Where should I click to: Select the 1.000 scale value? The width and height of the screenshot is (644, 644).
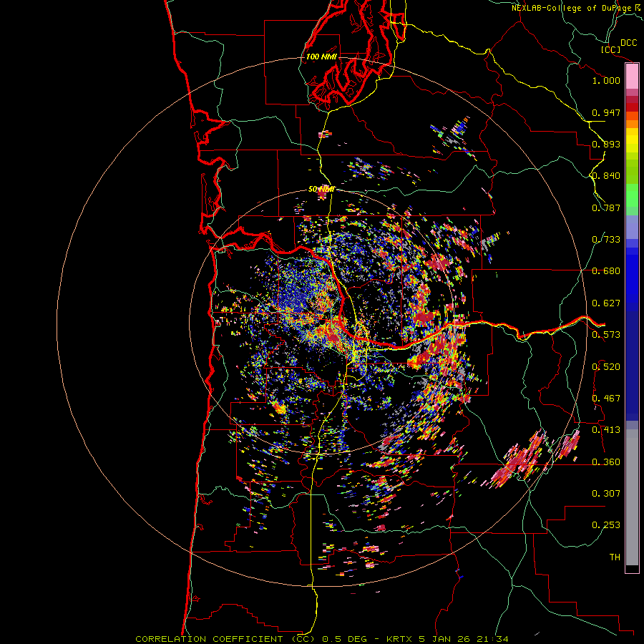click(606, 80)
